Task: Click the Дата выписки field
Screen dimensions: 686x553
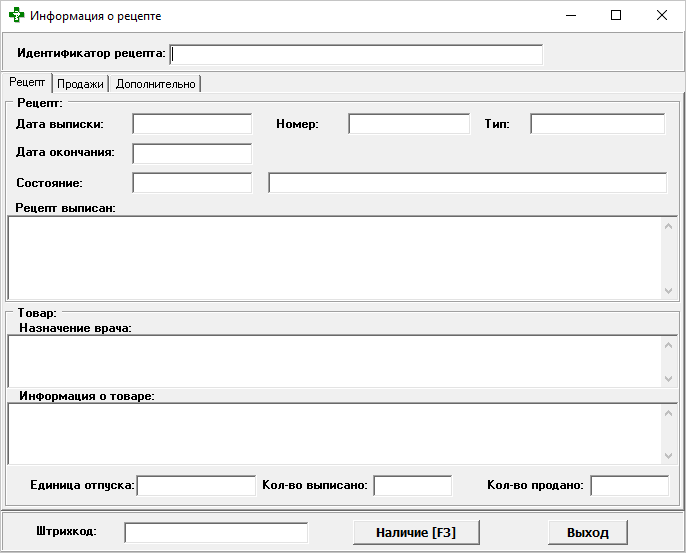Action: click(x=192, y=124)
